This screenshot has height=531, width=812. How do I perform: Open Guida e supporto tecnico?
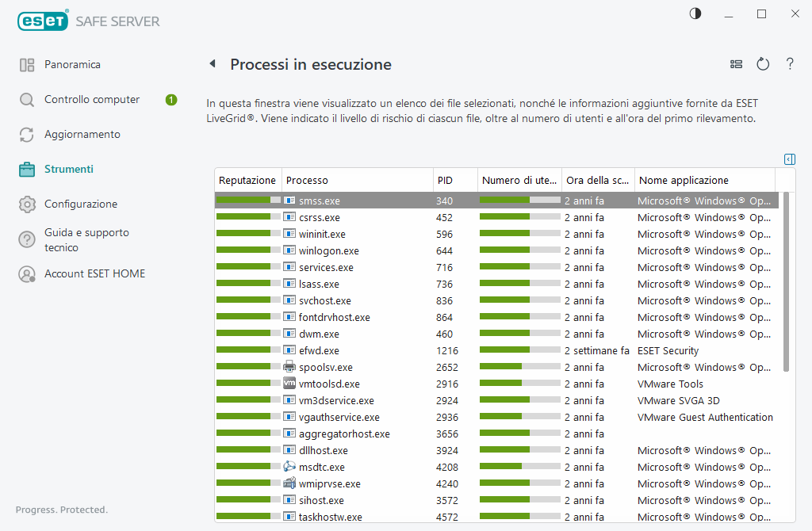[x=86, y=239]
